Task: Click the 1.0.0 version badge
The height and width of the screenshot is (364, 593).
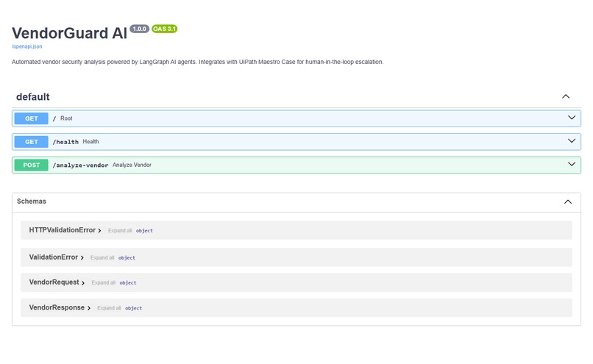Action: point(140,29)
